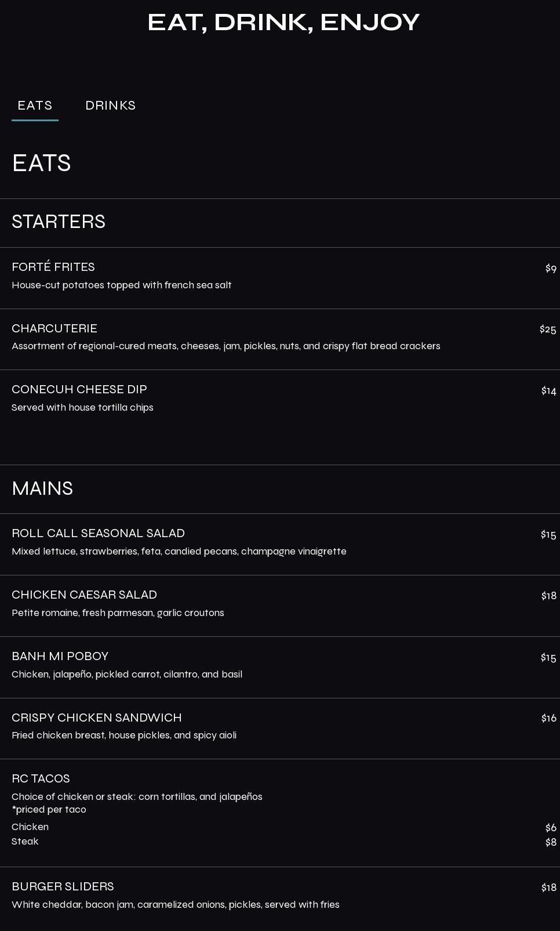Screen dimensions: 560x931
Task: Select BURGER SLIDERS menu item
Action: (x=63, y=886)
